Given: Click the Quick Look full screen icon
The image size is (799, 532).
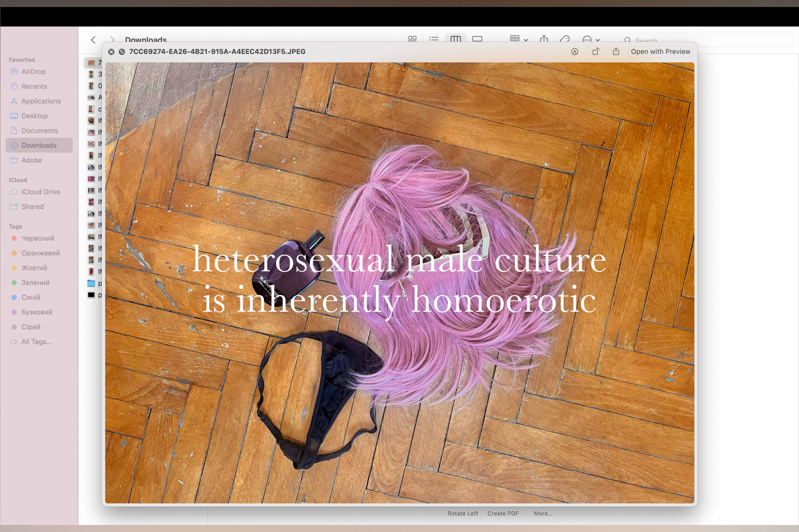Looking at the screenshot, I should click(122, 51).
